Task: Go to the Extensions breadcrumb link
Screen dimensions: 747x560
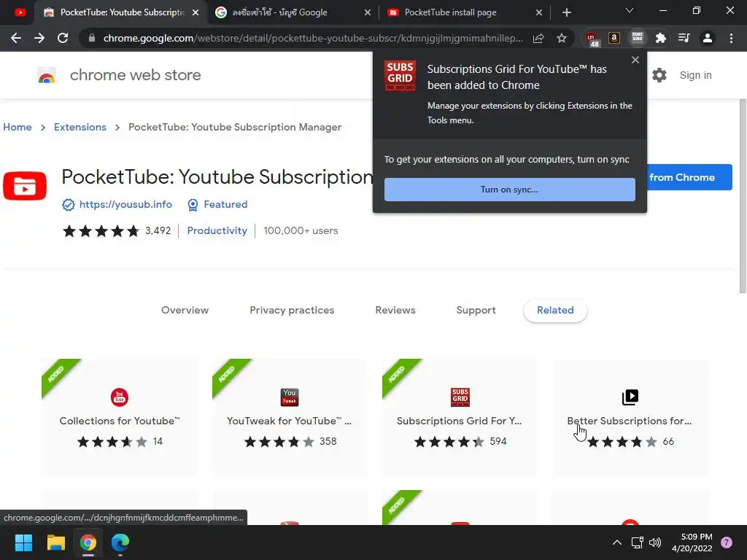Action: coord(80,127)
